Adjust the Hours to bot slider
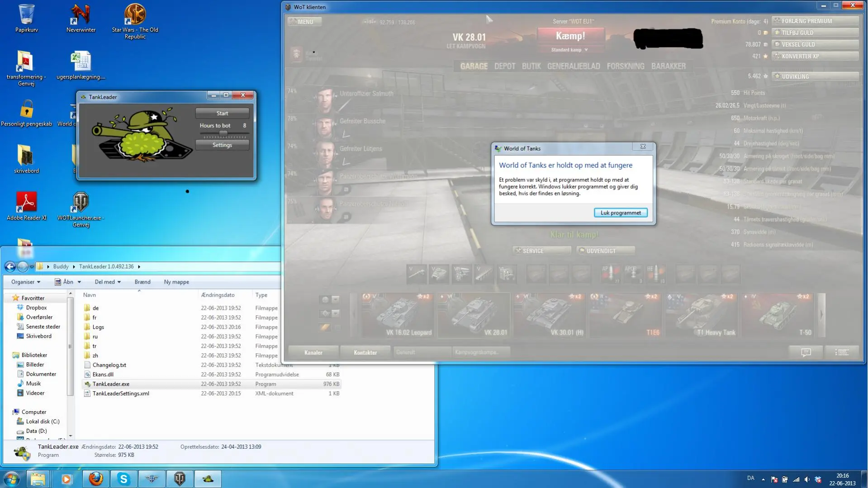 [x=223, y=133]
